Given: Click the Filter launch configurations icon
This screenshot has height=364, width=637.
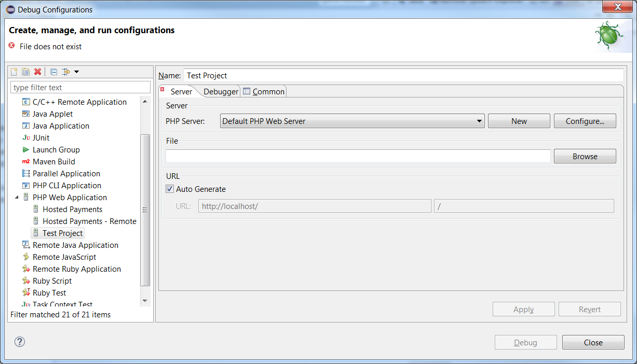Looking at the screenshot, I should click(x=66, y=72).
